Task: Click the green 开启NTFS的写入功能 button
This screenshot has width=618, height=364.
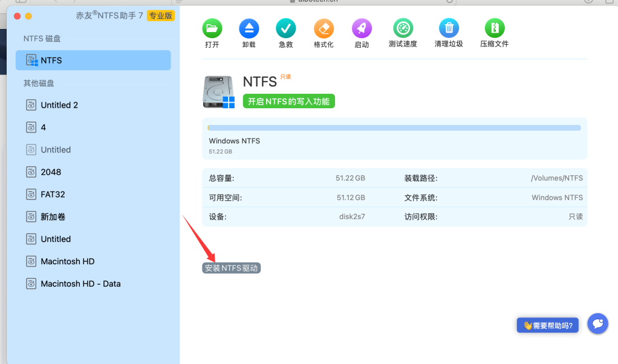Action: click(288, 101)
